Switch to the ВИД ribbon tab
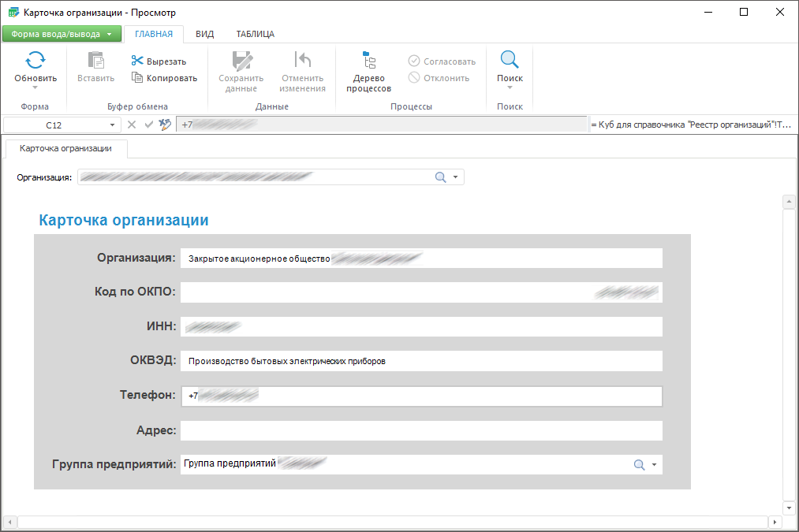This screenshot has width=799, height=532. (x=204, y=34)
